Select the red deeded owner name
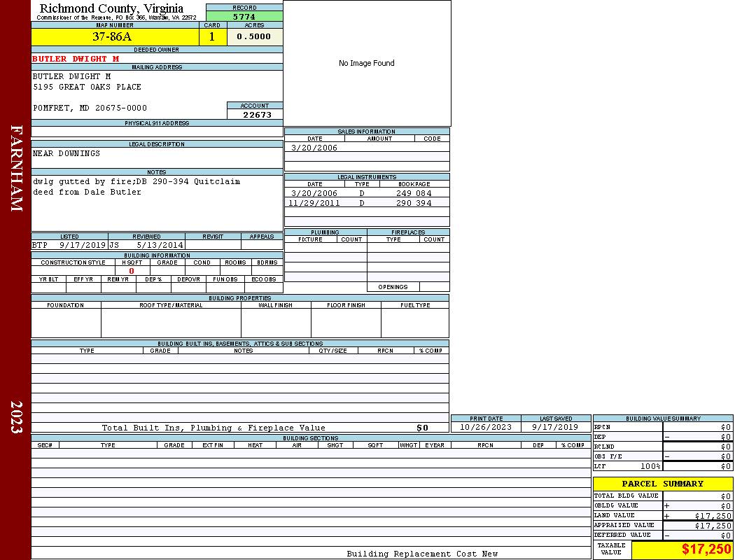Viewport: 735px width, 560px height. (76, 59)
